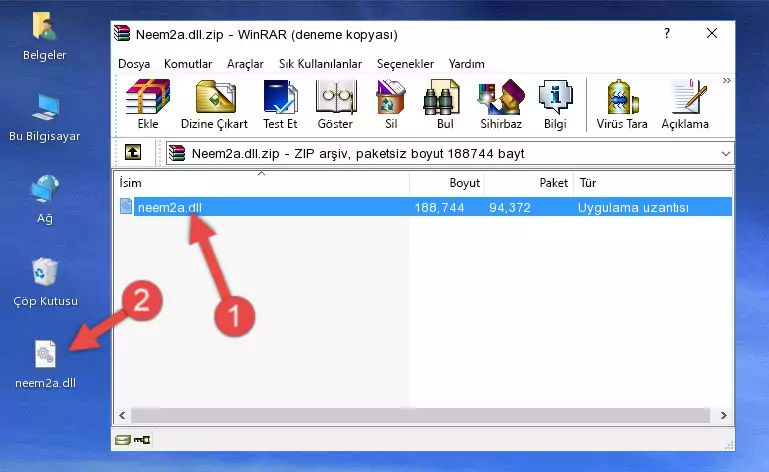Open the Yardım menu

[x=466, y=64]
